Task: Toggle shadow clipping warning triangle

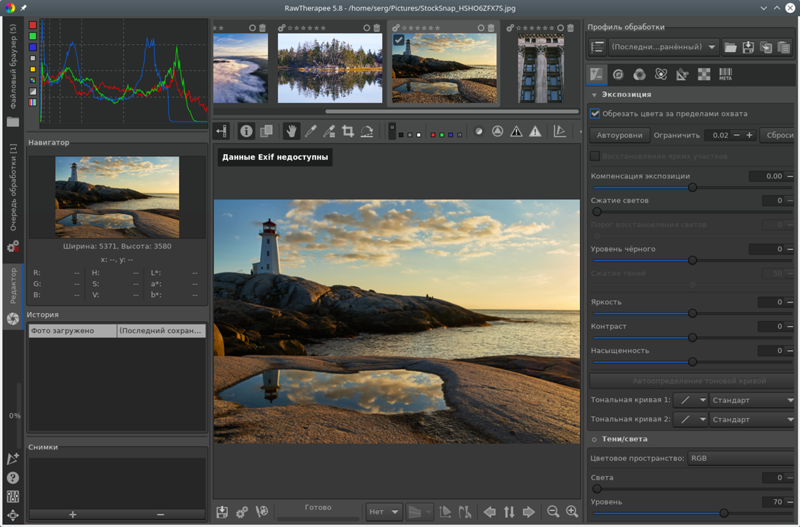Action: click(516, 132)
